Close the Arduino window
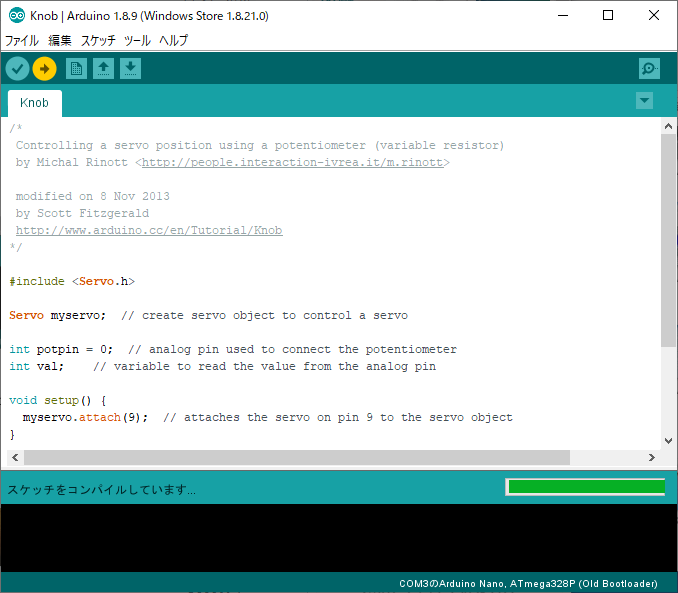The width and height of the screenshot is (678, 593). pyautogui.click(x=654, y=16)
